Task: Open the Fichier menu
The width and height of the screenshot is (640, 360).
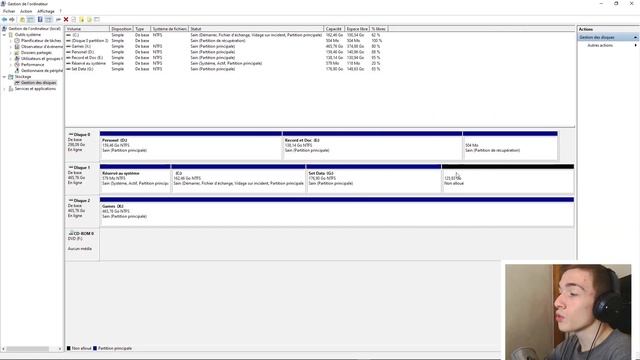Action: click(9, 11)
